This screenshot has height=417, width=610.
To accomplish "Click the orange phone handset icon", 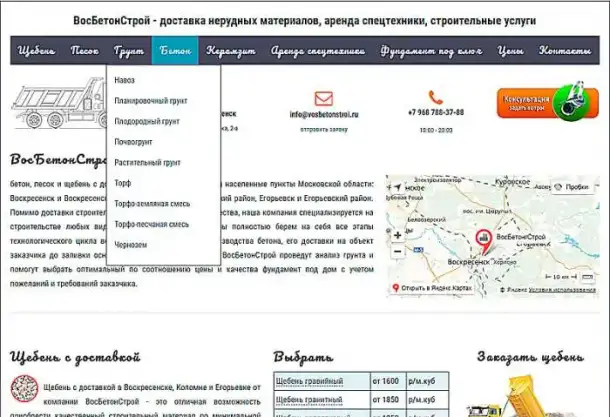I will (436, 97).
